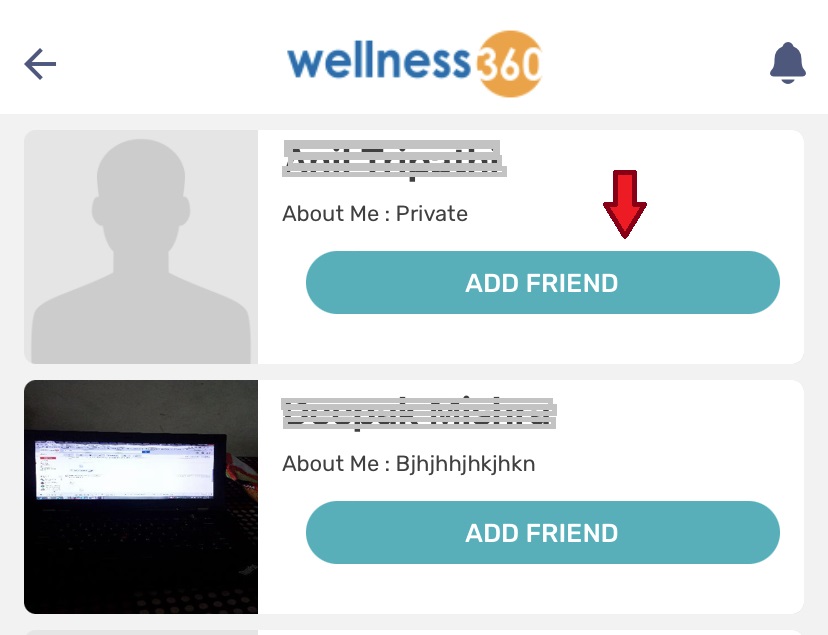The height and width of the screenshot is (635, 828).
Task: Add the user with Private about me as friend
Action: (x=542, y=282)
